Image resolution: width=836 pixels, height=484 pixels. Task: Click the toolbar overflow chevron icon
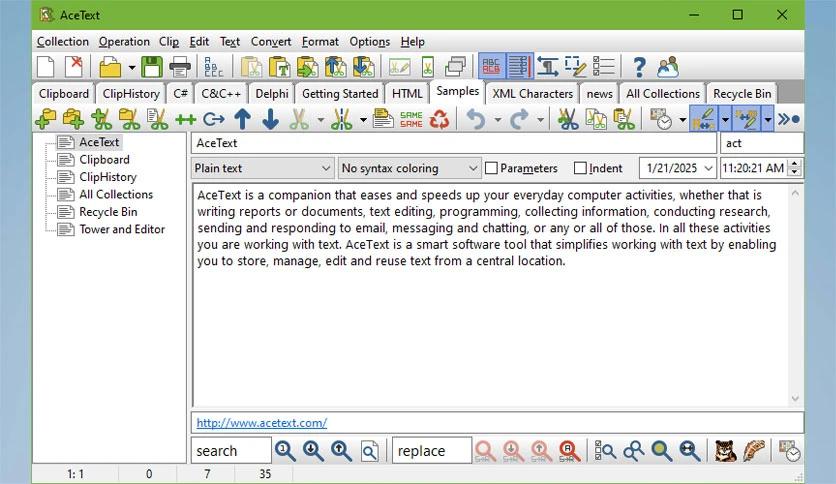[x=789, y=119]
